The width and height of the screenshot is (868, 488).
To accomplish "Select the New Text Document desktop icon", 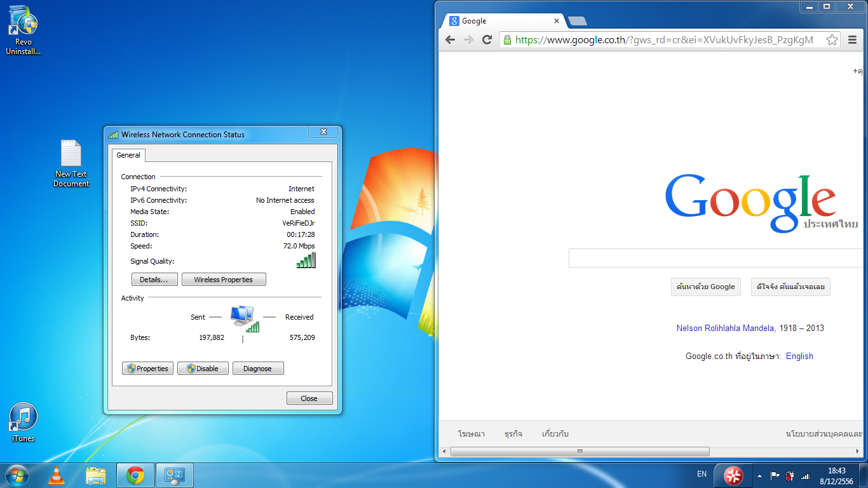I will [x=71, y=164].
